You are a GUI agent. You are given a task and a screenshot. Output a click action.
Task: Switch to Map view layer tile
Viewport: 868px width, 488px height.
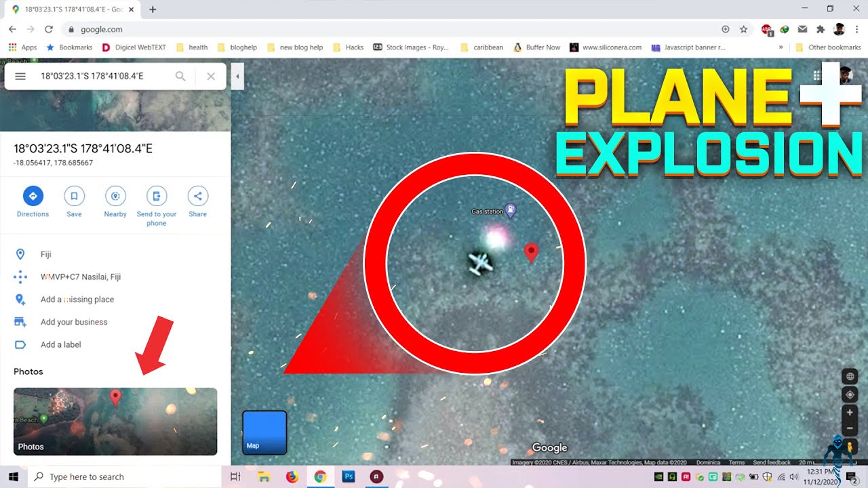264,432
